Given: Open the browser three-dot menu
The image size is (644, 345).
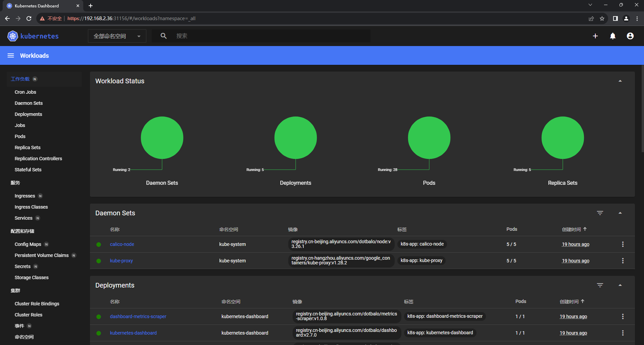Looking at the screenshot, I should pyautogui.click(x=637, y=18).
